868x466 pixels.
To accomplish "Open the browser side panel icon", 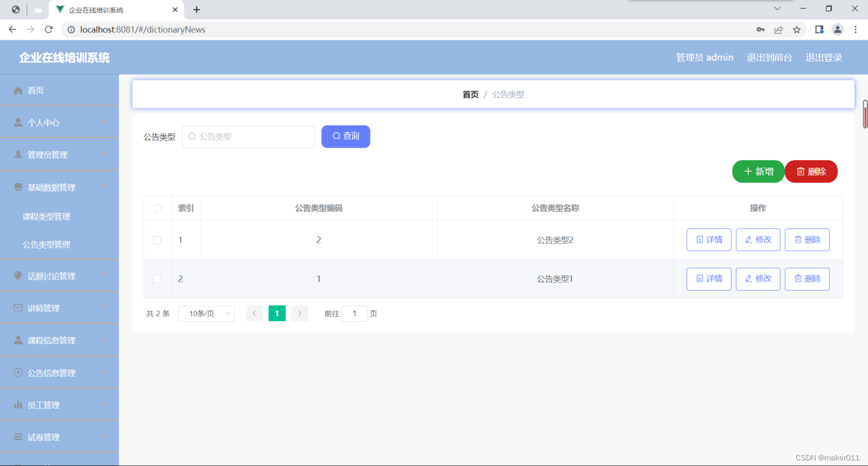I will coord(819,29).
